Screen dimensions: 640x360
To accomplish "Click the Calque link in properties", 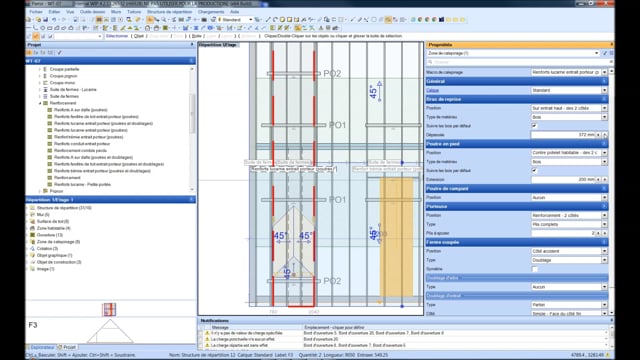I will pos(432,90).
